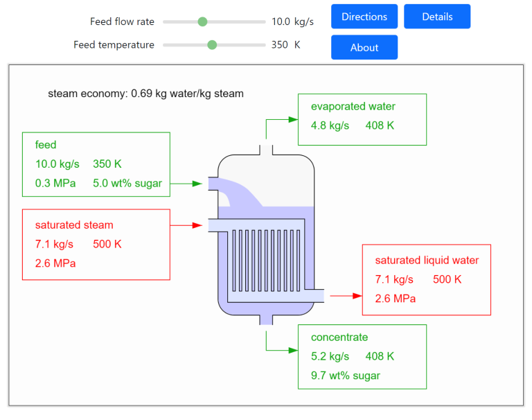
Task: Click the Feed temperature slider handle
Action: [x=212, y=45]
